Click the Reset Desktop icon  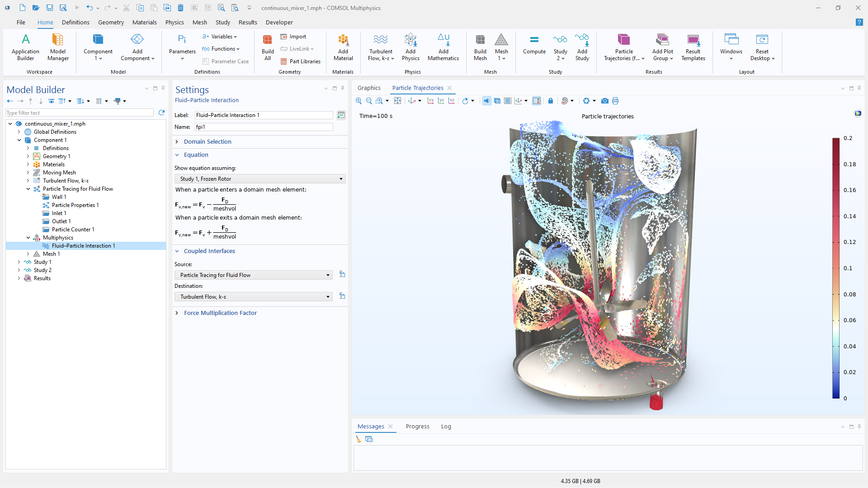762,47
